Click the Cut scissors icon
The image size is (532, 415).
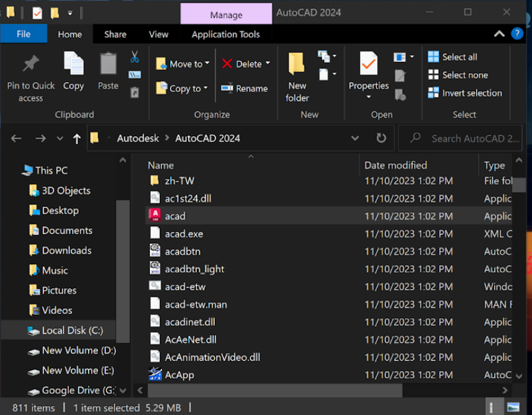coord(134,57)
